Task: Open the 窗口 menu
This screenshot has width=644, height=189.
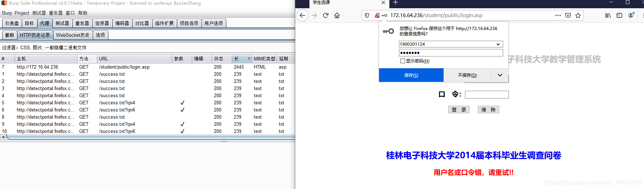Action: point(70,13)
